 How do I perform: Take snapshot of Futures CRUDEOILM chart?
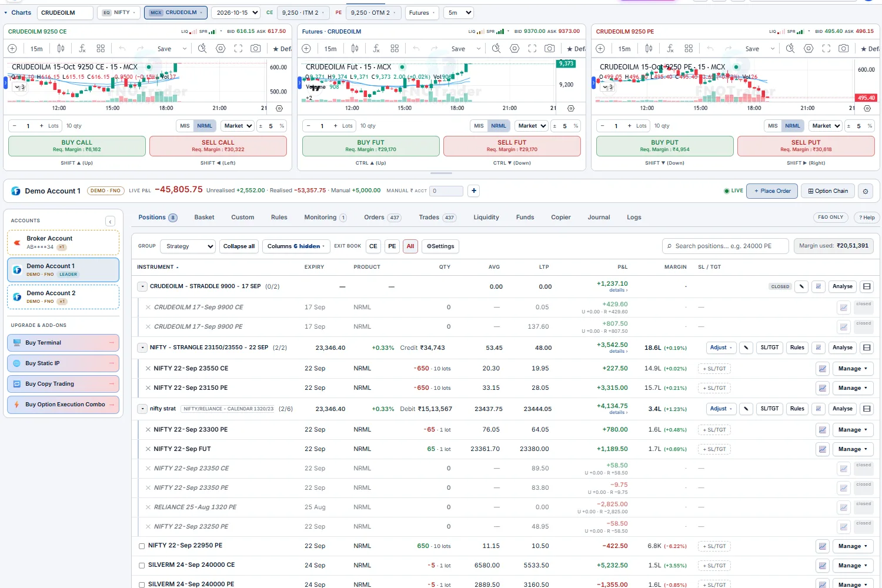coord(550,49)
